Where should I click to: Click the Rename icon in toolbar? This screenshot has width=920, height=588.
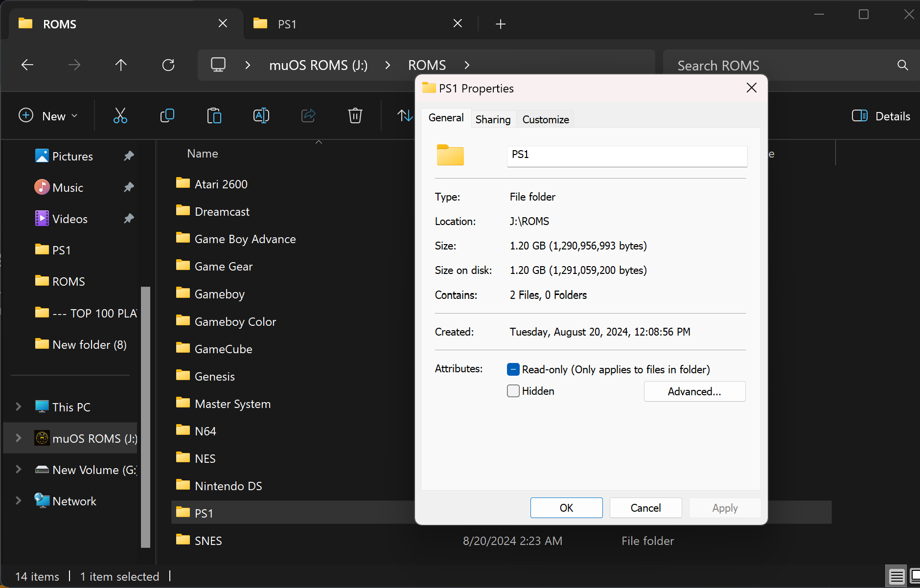pyautogui.click(x=261, y=116)
